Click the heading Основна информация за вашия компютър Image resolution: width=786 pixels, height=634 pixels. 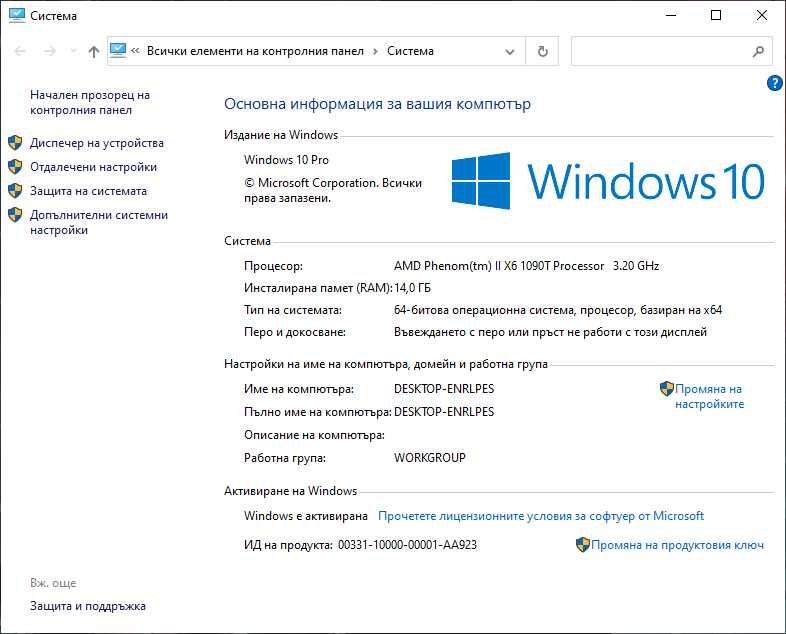click(377, 104)
